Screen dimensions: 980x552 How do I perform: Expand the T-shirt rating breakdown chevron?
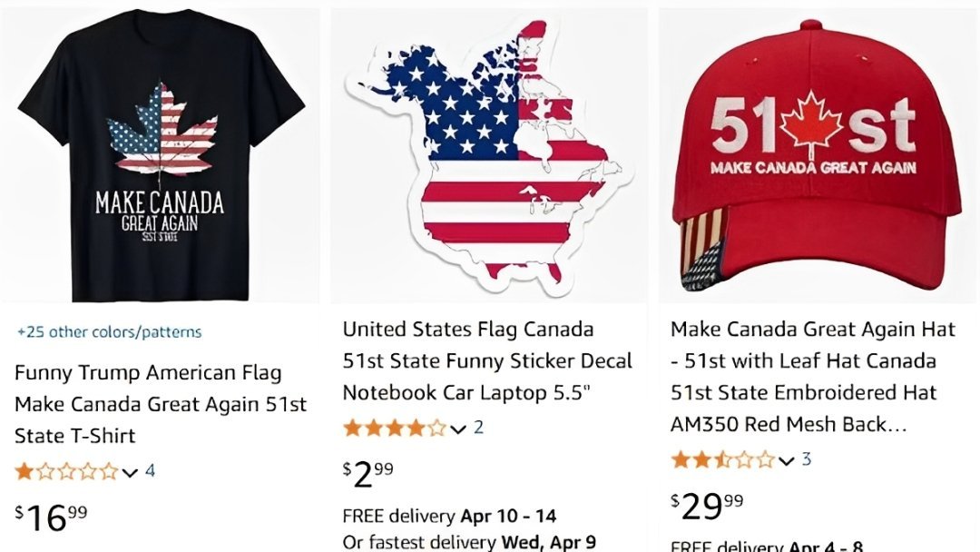[130, 472]
